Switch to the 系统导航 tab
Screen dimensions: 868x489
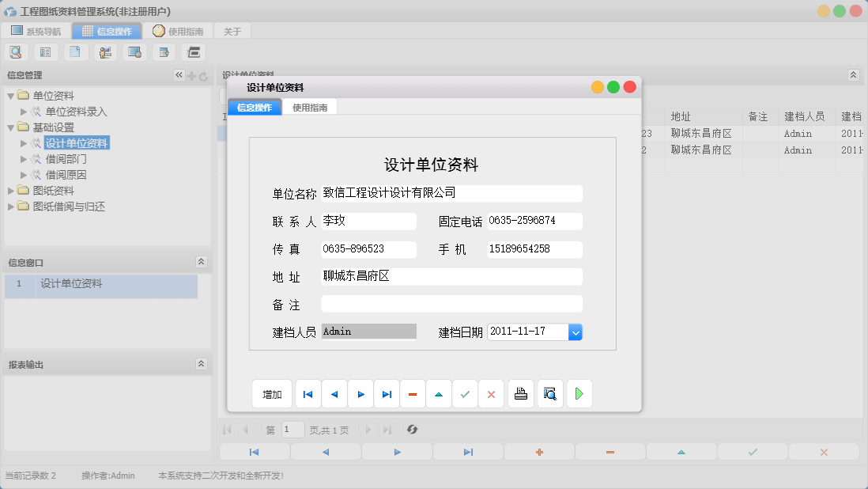click(x=37, y=31)
